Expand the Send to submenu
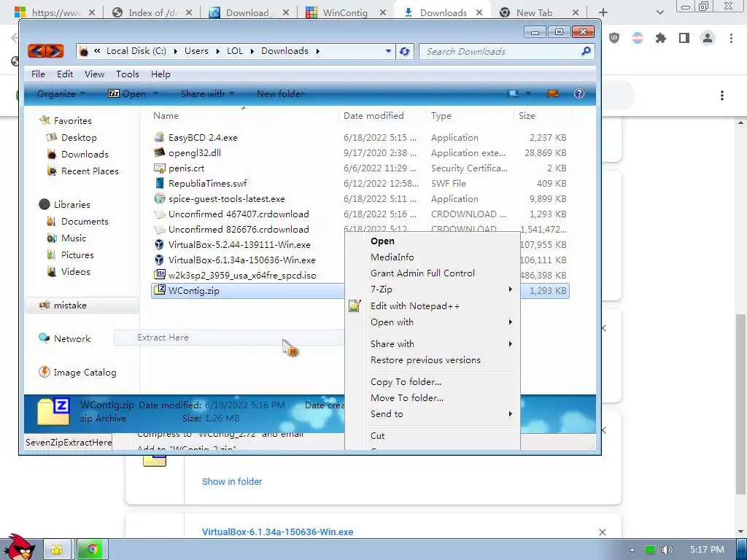This screenshot has width=747, height=560. click(432, 414)
